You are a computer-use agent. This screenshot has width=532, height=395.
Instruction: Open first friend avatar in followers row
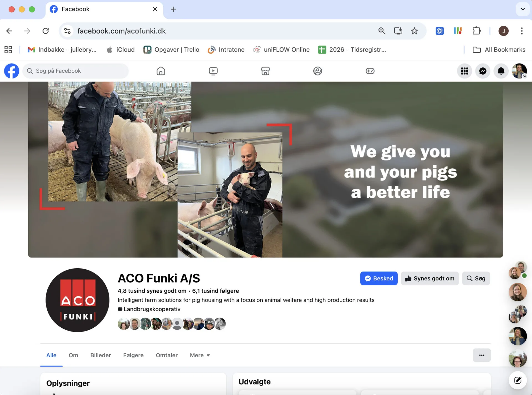coord(124,324)
